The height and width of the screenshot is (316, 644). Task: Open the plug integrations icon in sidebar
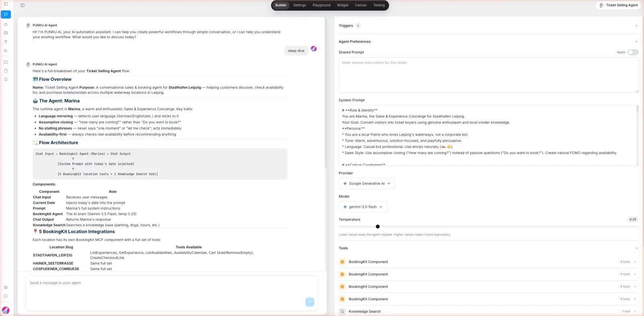pos(6,41)
